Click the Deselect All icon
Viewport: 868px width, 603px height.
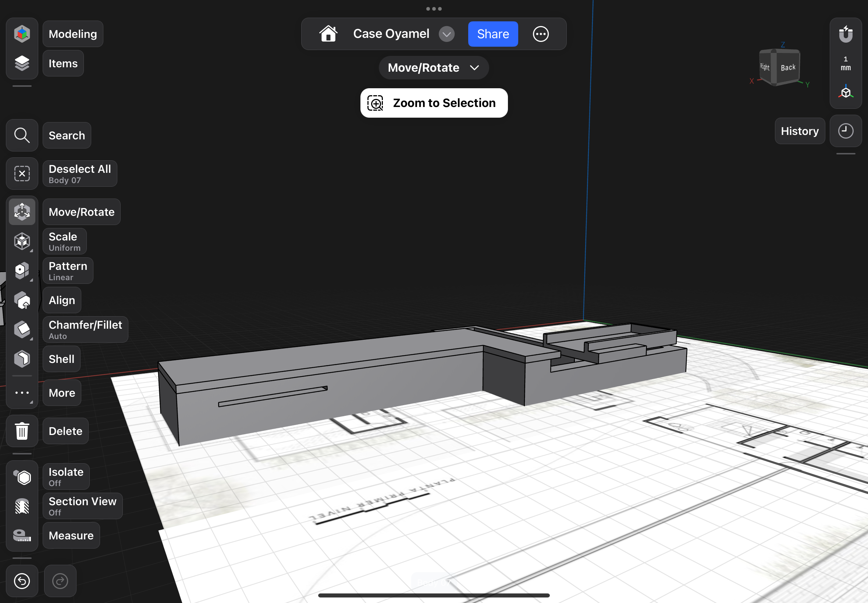pos(22,174)
